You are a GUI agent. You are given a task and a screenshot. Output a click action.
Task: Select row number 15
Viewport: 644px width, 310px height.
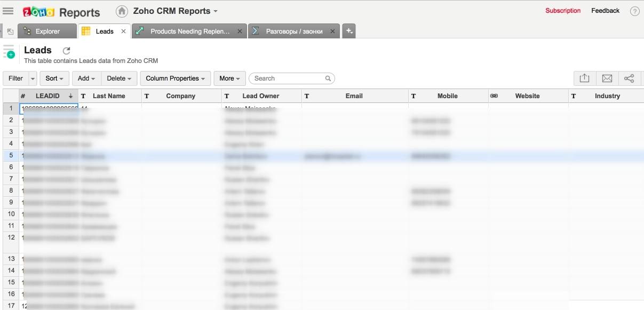point(11,282)
